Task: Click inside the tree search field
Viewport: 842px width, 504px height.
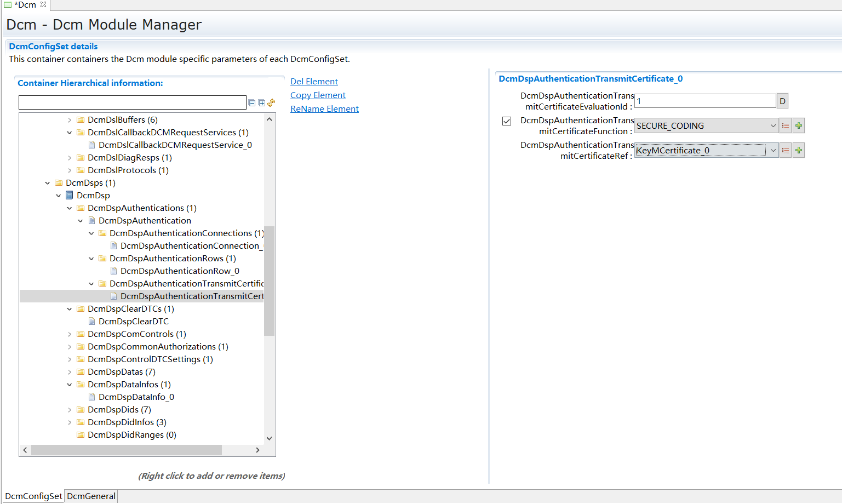Action: (x=132, y=102)
